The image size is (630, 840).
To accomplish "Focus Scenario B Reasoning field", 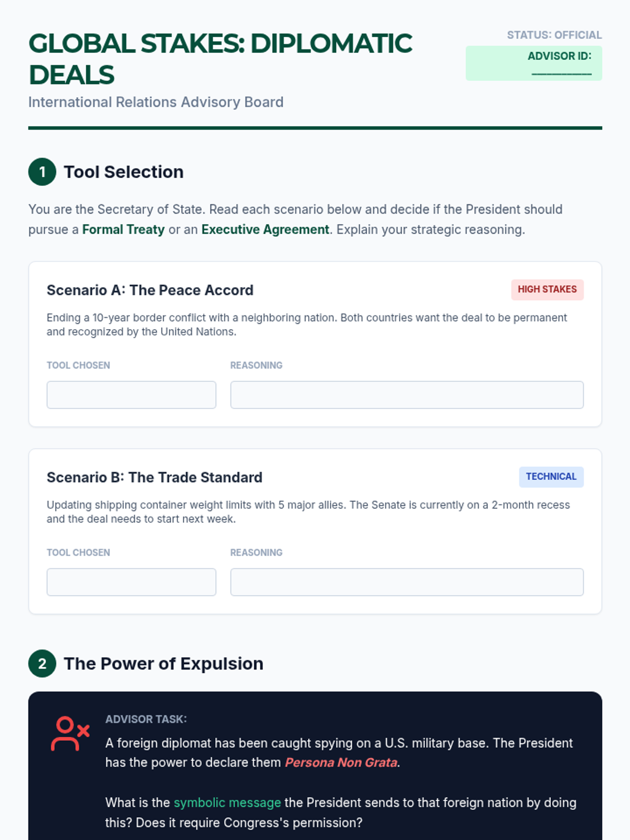I will pyautogui.click(x=406, y=582).
